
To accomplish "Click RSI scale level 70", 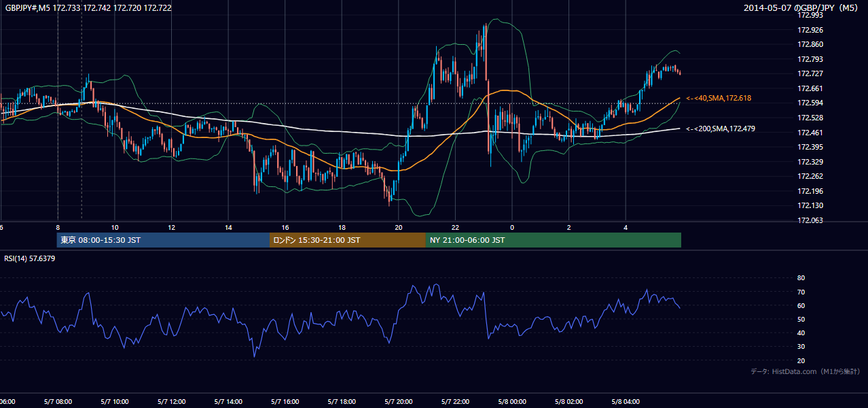I will point(801,292).
